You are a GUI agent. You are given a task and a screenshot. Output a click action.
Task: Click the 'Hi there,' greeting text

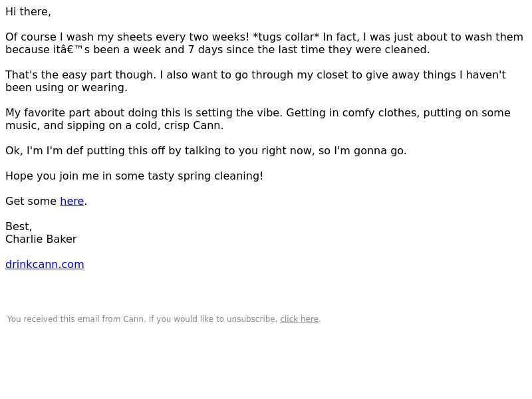click(28, 12)
